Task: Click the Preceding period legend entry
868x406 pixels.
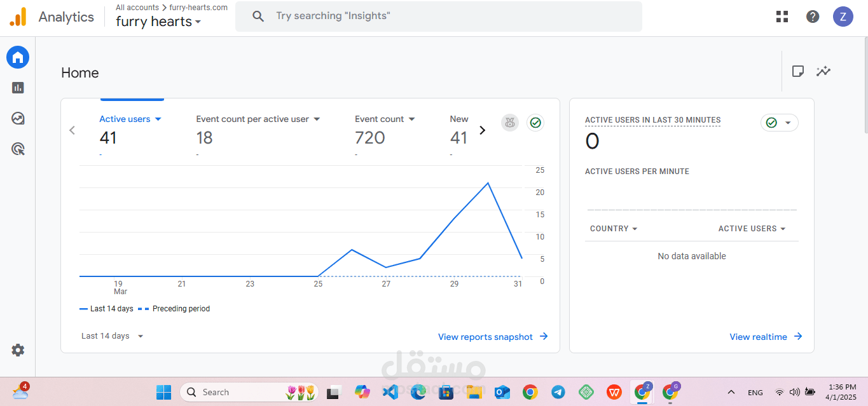Action: [174, 309]
